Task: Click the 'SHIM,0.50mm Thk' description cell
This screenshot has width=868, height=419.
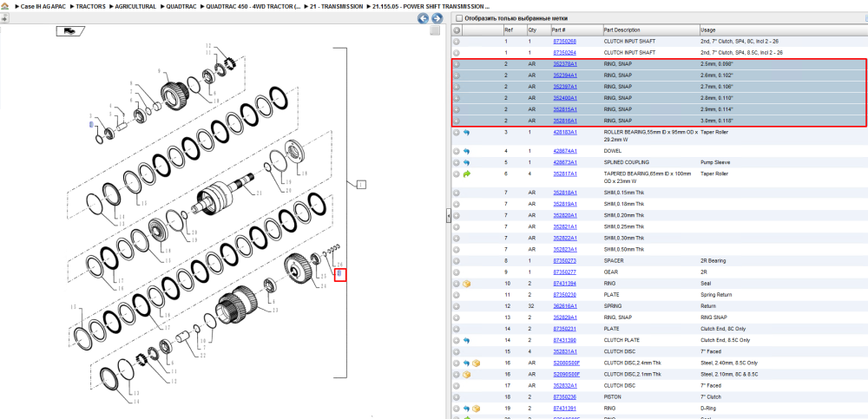Action: [x=624, y=250]
